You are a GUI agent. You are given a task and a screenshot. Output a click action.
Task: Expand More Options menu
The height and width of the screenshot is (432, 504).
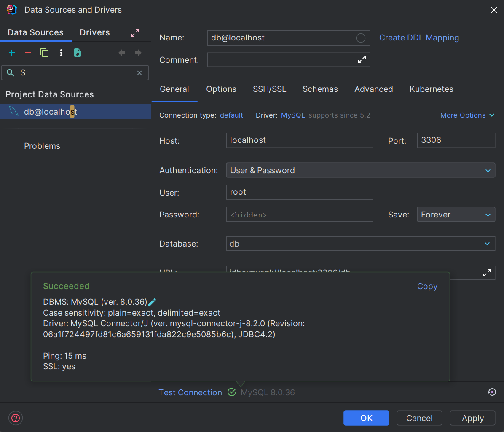(467, 115)
